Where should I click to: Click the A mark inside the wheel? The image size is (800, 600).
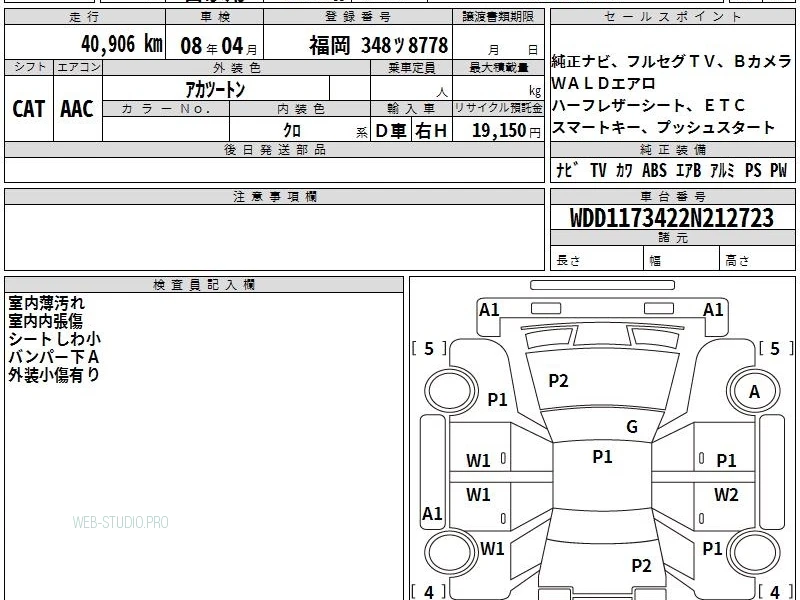(754, 392)
